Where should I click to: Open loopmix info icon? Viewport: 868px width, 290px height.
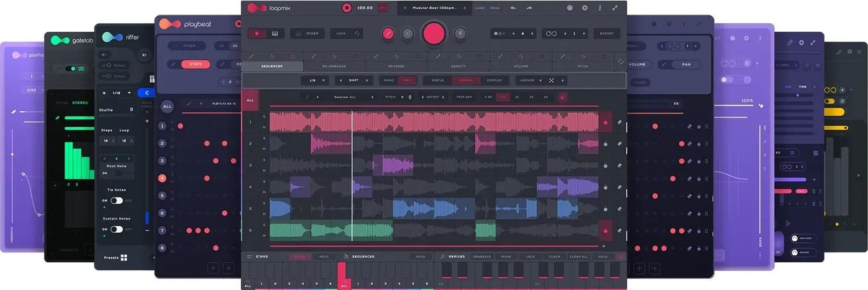(599, 8)
